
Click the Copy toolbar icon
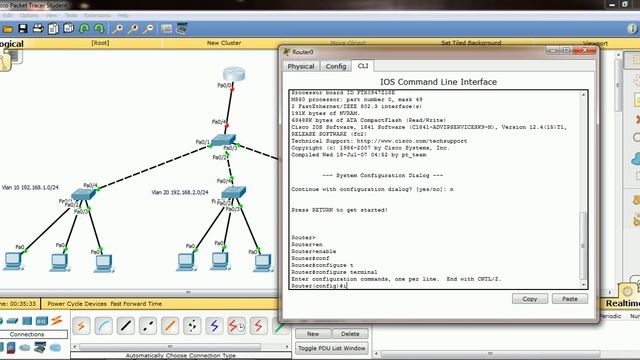pyautogui.click(x=53, y=29)
